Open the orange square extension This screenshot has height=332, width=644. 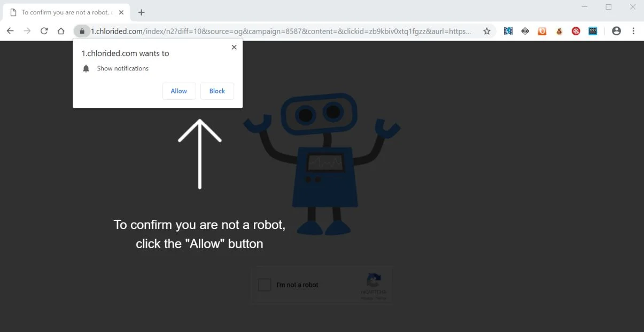542,31
